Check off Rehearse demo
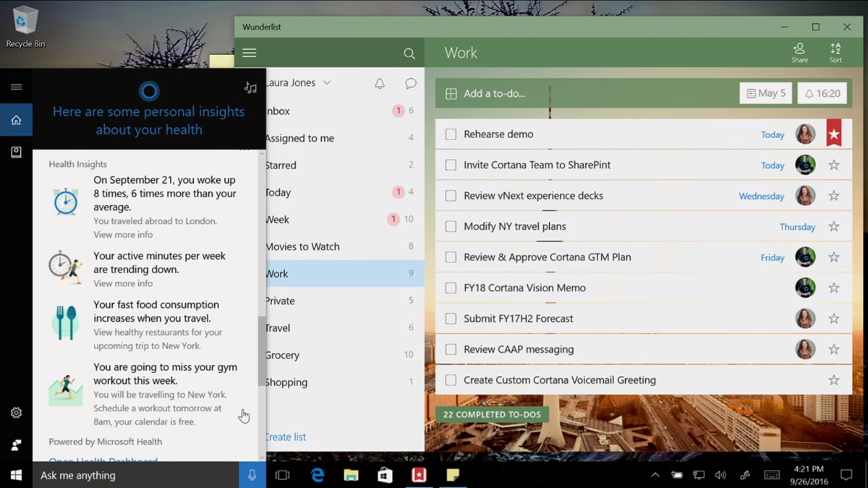The width and height of the screenshot is (868, 488). 451,134
